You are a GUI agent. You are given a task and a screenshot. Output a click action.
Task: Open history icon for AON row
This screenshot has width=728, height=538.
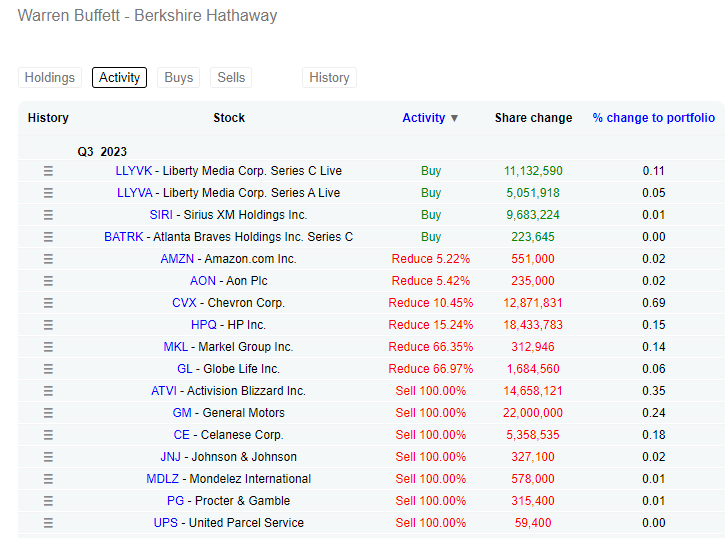(x=48, y=281)
